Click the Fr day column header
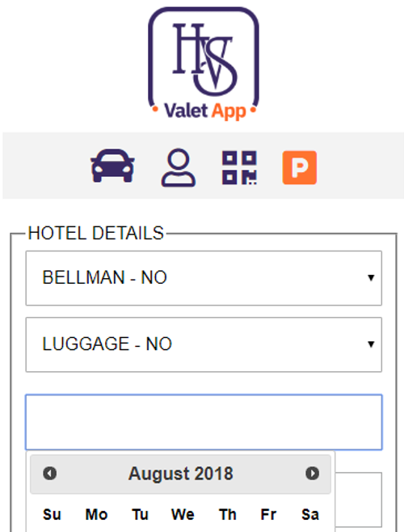This screenshot has width=404, height=532. click(268, 514)
